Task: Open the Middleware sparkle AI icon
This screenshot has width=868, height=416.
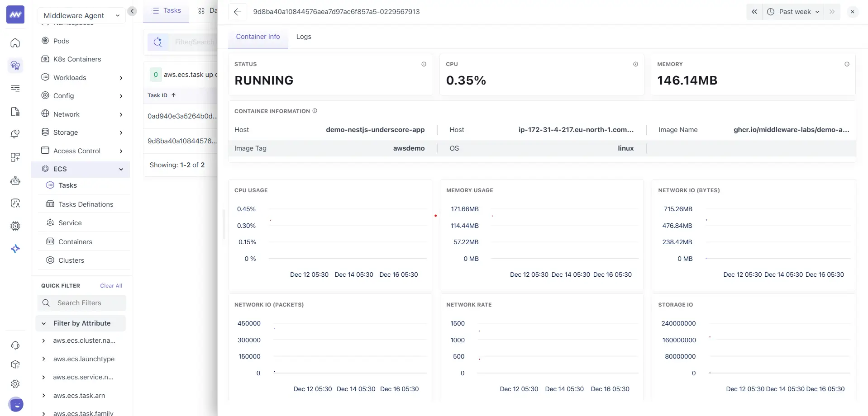Action: (x=15, y=248)
